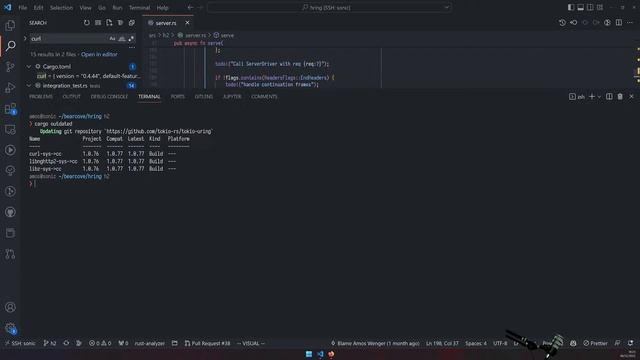Toggle Match Case in search box

coord(112,38)
